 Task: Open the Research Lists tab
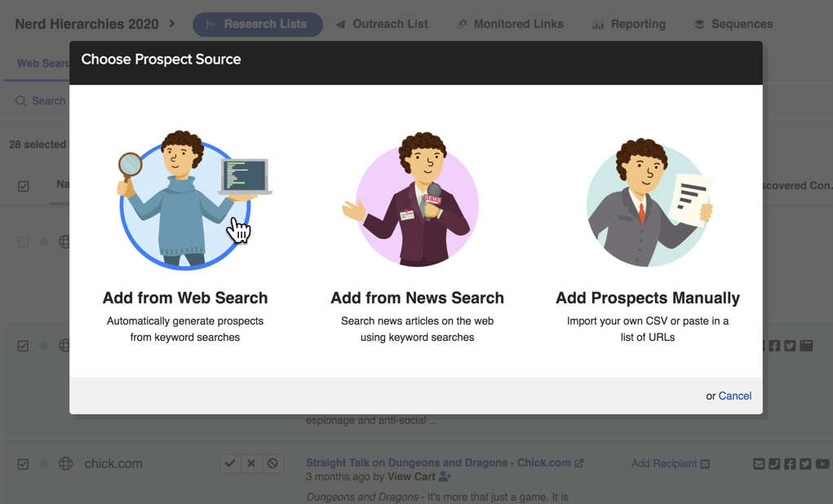[x=257, y=24]
